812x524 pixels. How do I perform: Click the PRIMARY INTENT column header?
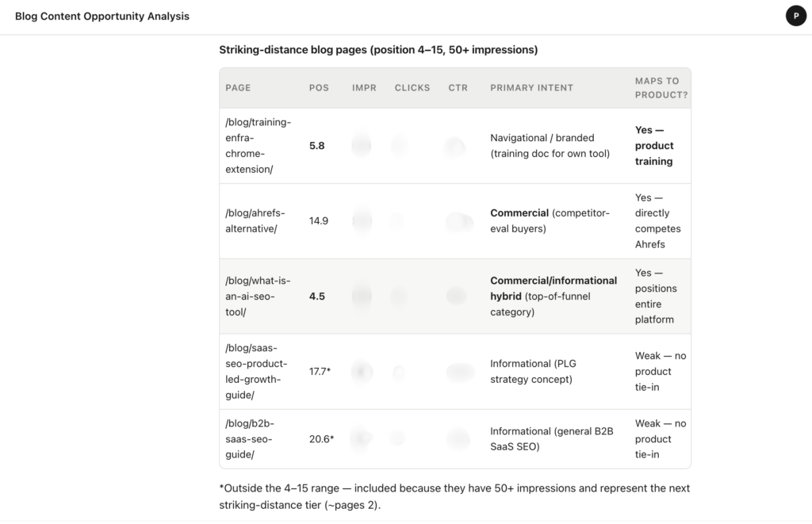point(532,88)
